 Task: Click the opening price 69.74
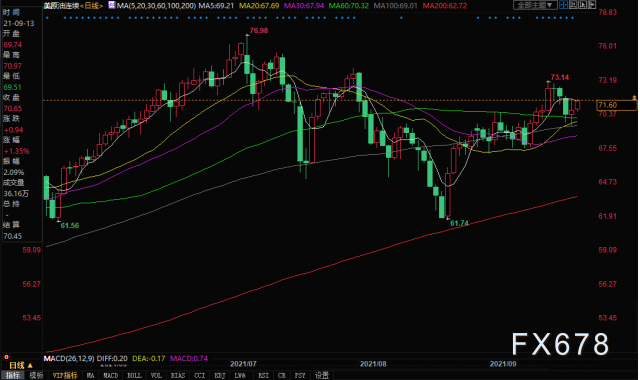[x=13, y=44]
